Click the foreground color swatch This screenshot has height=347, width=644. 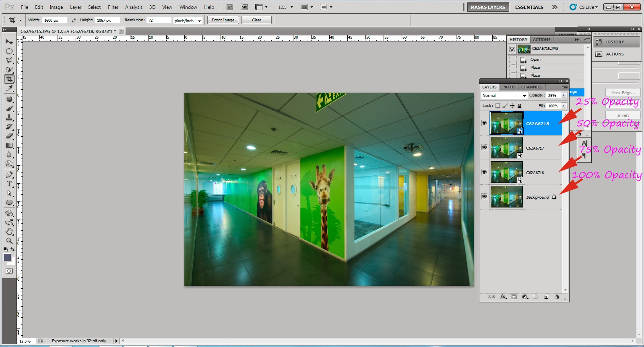pyautogui.click(x=7, y=257)
